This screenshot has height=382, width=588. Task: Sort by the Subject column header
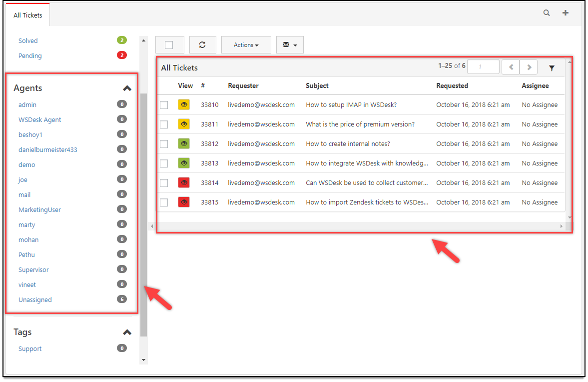317,85
